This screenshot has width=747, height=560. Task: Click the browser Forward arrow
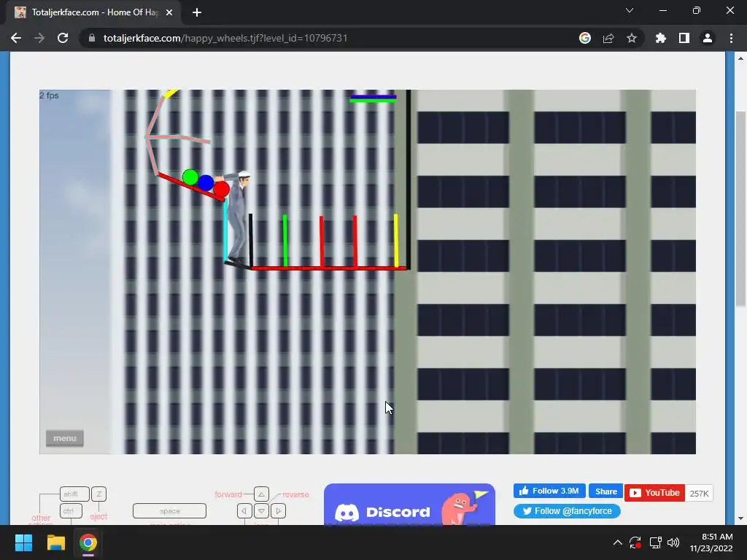39,38
